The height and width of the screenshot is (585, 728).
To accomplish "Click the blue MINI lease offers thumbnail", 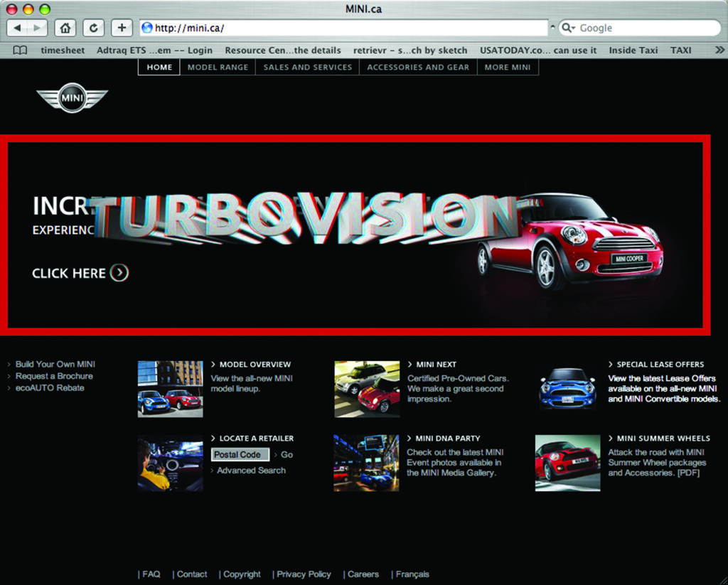I will [567, 389].
